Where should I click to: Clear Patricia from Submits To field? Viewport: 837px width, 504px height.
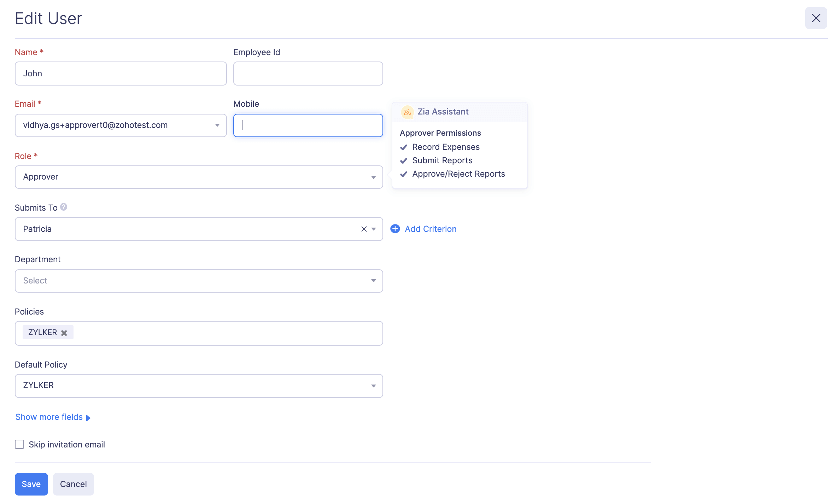[364, 229]
